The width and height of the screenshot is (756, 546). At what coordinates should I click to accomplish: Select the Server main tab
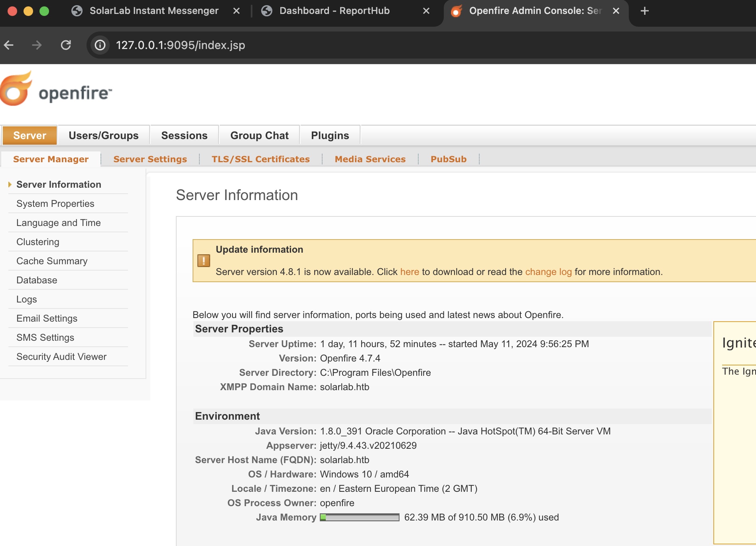click(x=30, y=136)
